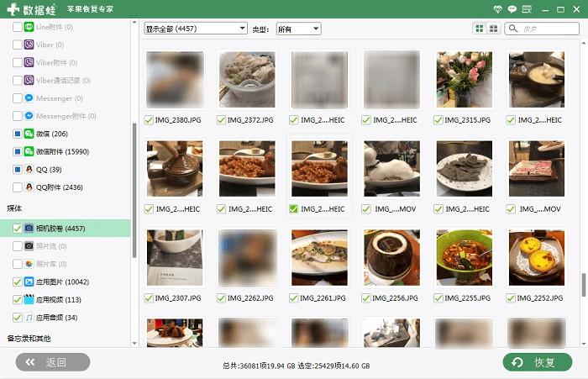Click the 媒体 section heading
Screen dimensions: 588x379
tap(14, 208)
